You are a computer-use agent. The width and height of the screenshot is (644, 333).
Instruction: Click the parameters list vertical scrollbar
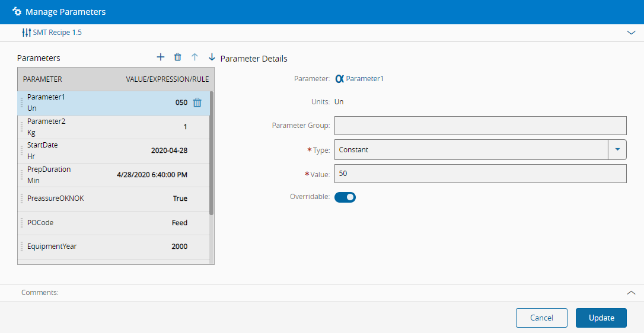212,154
